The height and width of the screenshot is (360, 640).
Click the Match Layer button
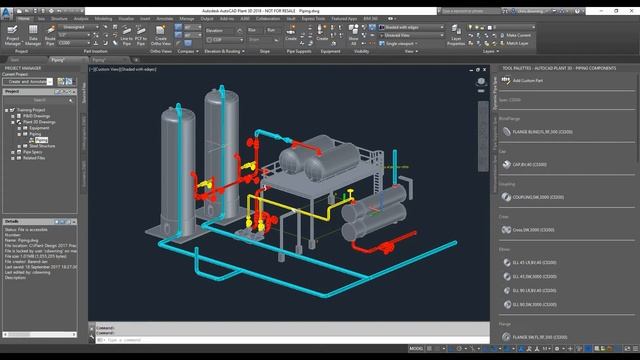514,43
